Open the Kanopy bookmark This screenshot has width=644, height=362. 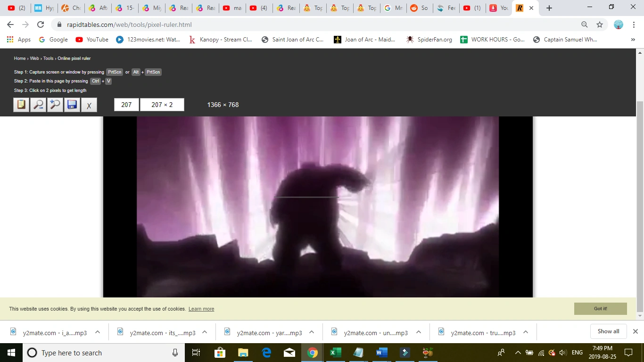[x=221, y=40]
